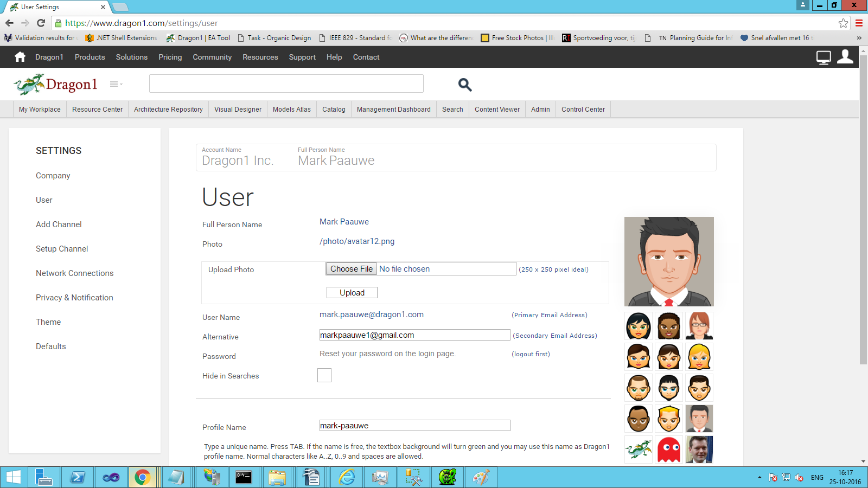868x488 pixels.
Task: Select the red Pac-Man ghost avatar
Action: click(x=669, y=449)
